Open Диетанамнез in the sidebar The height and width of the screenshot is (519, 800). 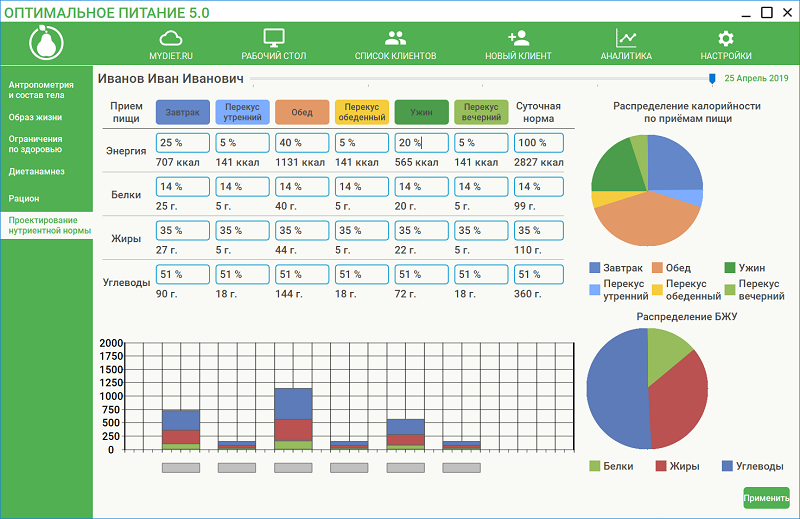[38, 171]
